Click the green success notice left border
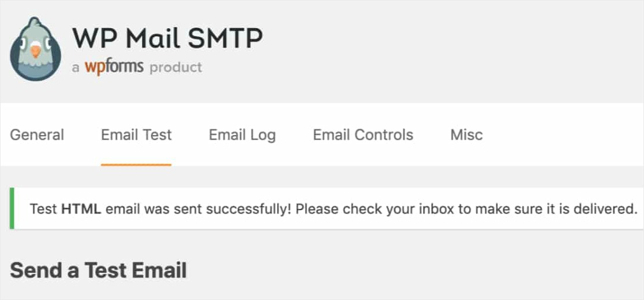The image size is (644, 300). click(x=12, y=208)
